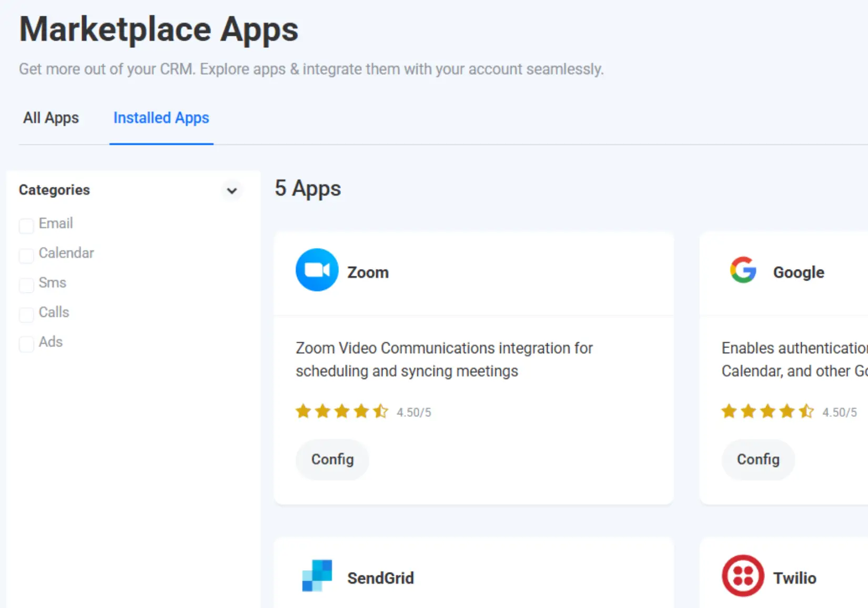The image size is (868, 608).
Task: Click the Google 4.50/5 rating text
Action: pyautogui.click(x=840, y=412)
